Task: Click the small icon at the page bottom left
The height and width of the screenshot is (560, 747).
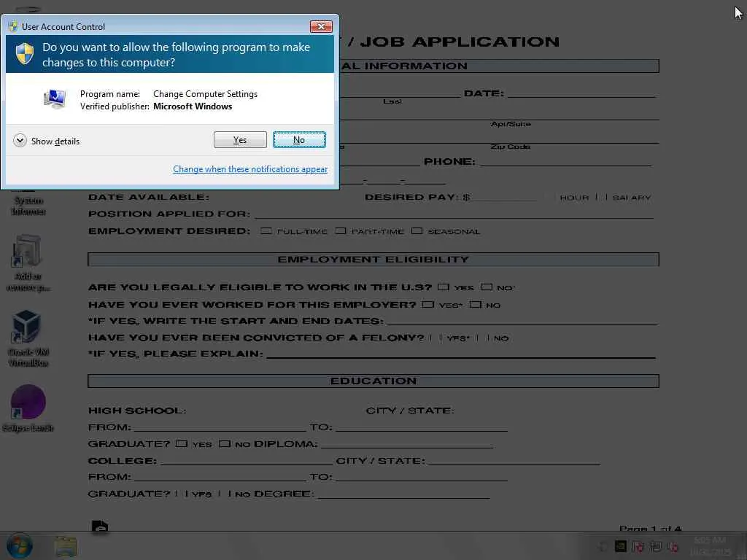Action: coord(99,526)
